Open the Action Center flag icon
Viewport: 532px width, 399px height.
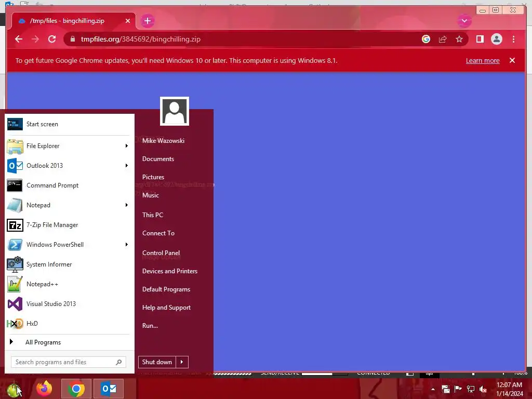[458, 389]
